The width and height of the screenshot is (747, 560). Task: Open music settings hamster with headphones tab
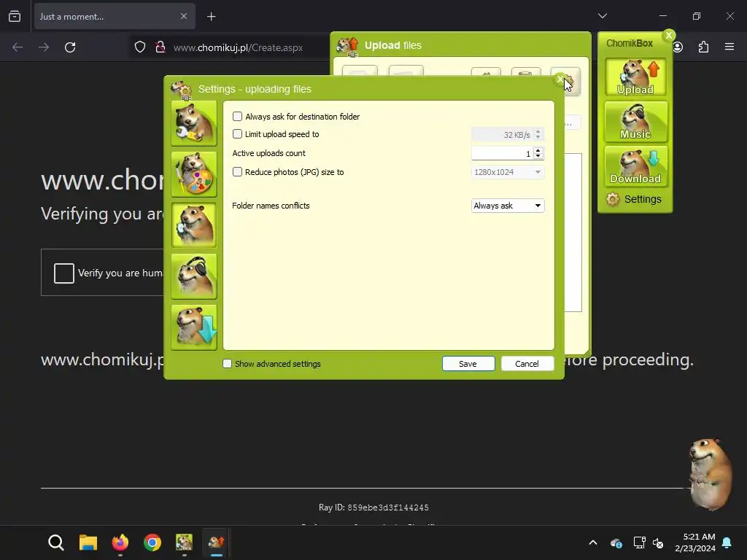click(194, 276)
